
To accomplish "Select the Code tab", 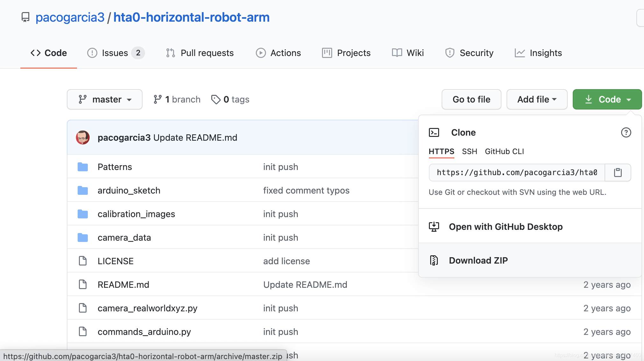I will tap(49, 53).
